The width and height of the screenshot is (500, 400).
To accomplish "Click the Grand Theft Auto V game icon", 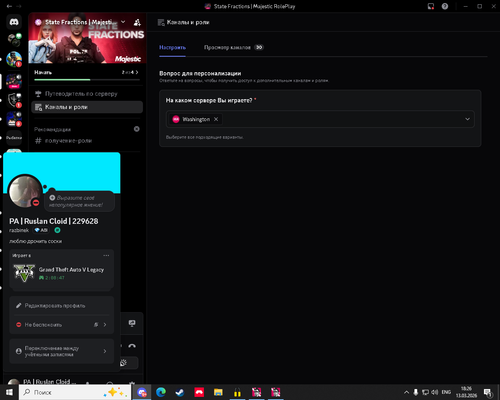I will coord(24,273).
